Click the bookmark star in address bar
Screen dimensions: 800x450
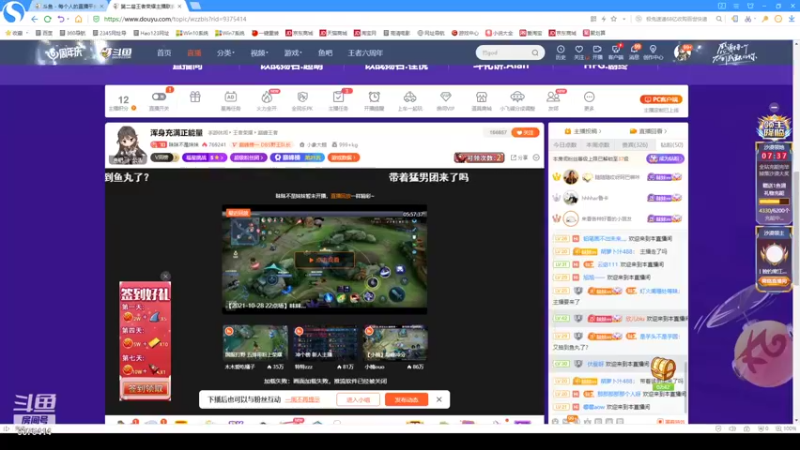[614, 19]
